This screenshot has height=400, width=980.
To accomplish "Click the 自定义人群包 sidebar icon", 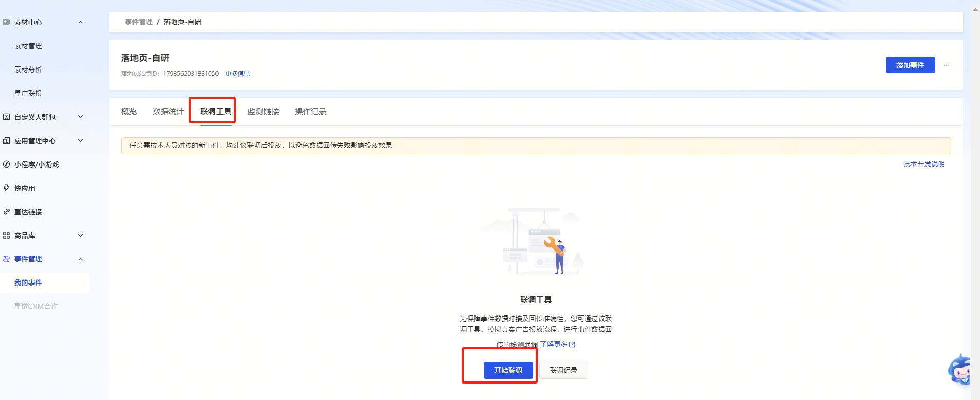I will pos(7,117).
